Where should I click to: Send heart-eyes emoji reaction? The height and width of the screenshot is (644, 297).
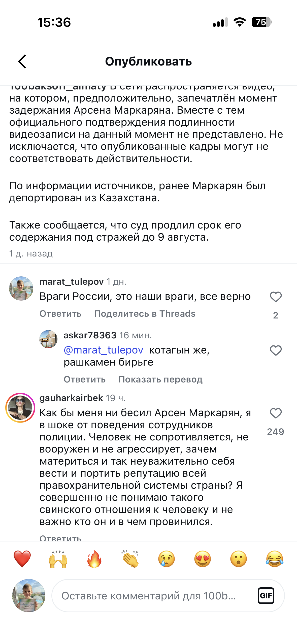[x=202, y=559]
